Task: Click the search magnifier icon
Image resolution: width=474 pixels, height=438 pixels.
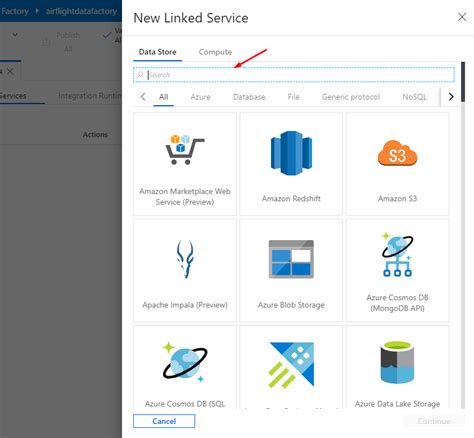Action: click(140, 75)
